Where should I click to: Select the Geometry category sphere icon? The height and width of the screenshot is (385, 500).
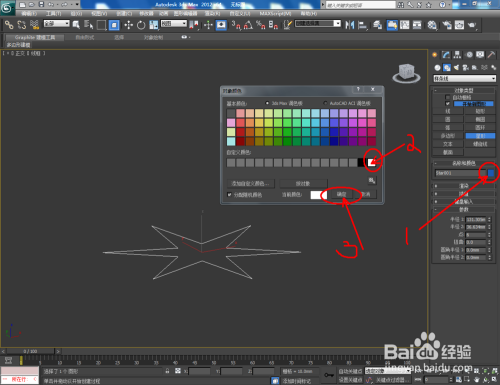coord(437,68)
